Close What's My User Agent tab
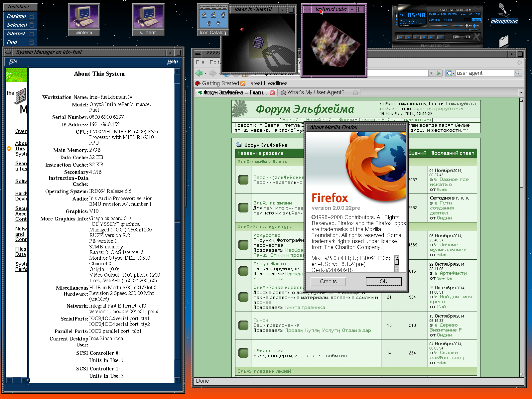The image size is (532, 399). (x=355, y=93)
